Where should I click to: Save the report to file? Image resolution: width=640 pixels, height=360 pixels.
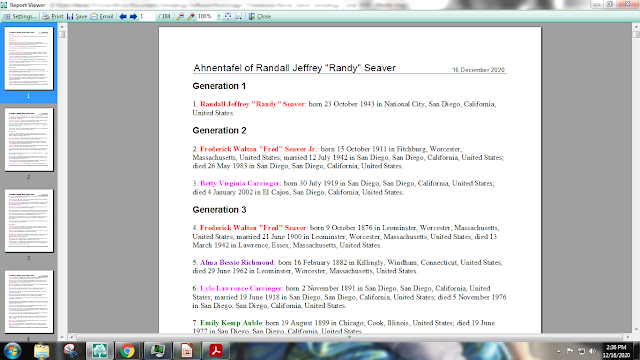coord(77,16)
